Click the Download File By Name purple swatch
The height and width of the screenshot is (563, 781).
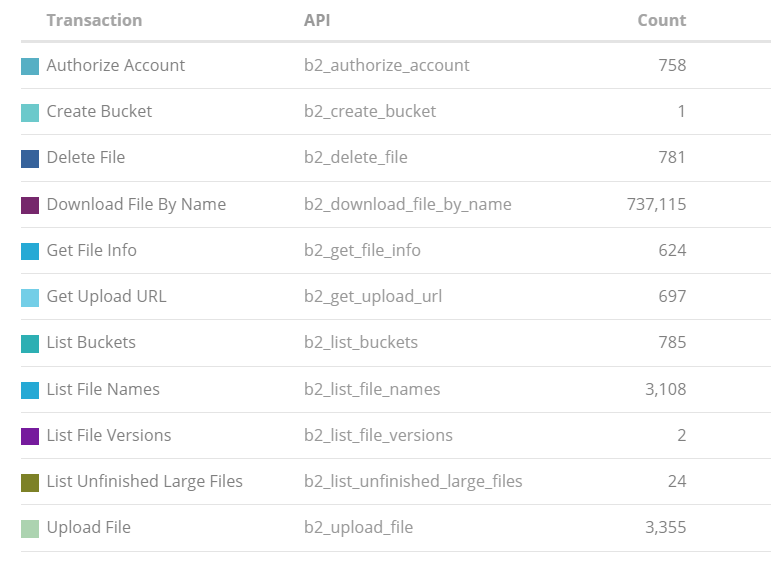tap(30, 205)
